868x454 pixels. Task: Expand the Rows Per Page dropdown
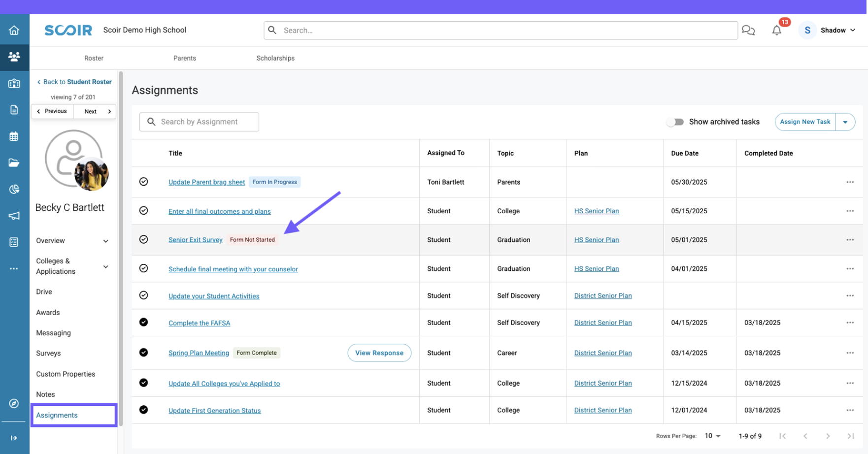(711, 436)
